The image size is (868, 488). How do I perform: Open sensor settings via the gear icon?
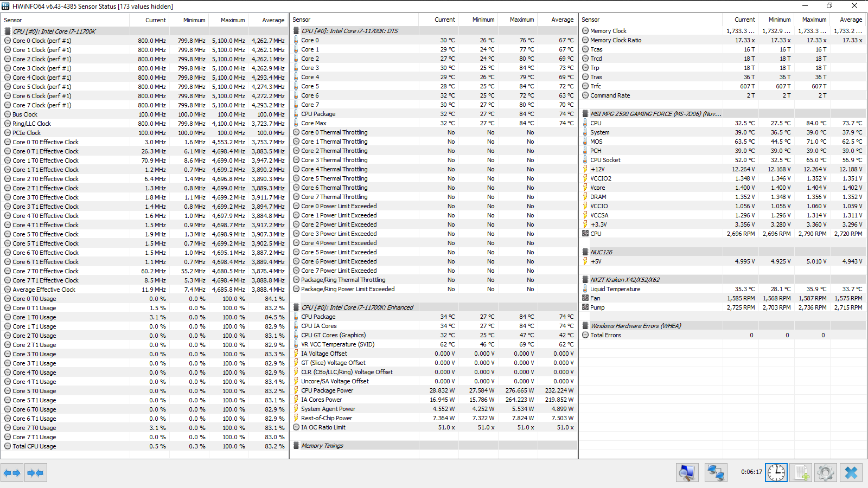826,473
